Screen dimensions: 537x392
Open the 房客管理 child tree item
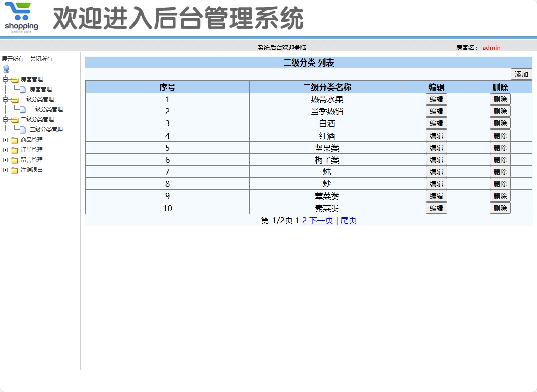point(41,89)
